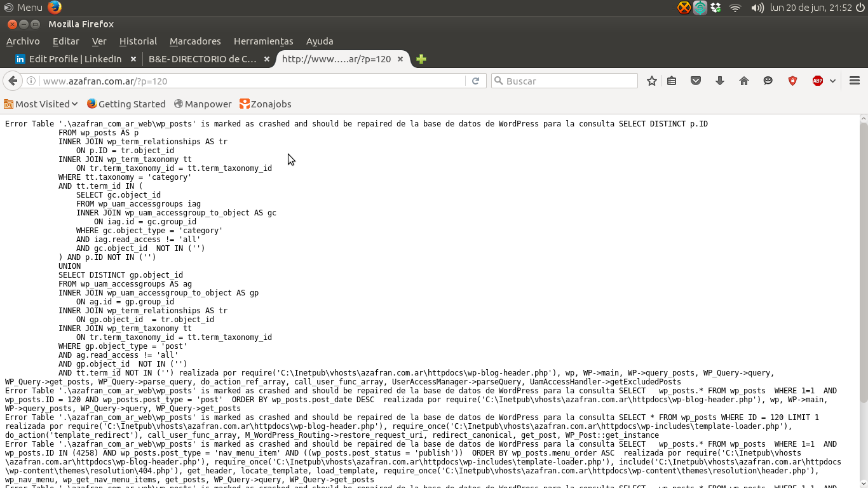
Task: Open the Ver menu
Action: pos(99,41)
